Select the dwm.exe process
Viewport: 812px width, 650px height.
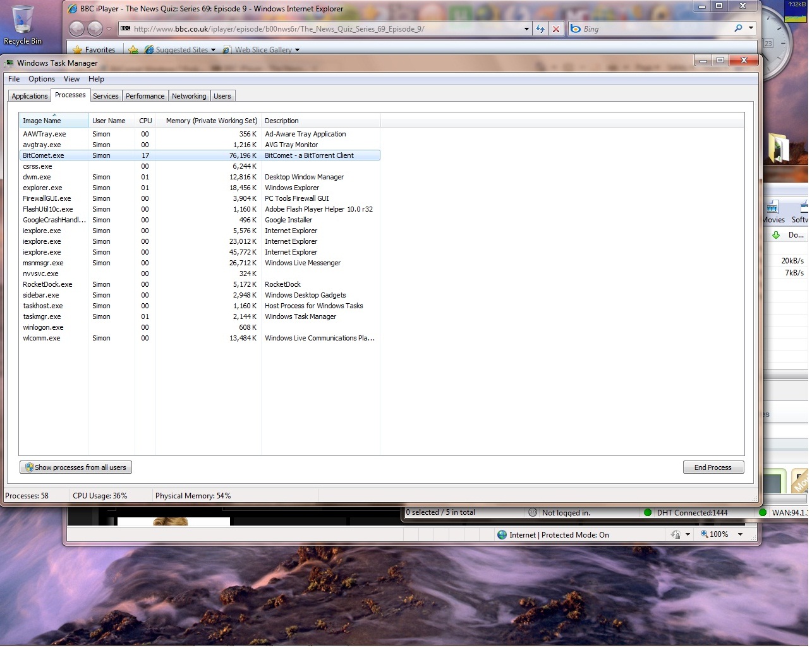click(200, 177)
